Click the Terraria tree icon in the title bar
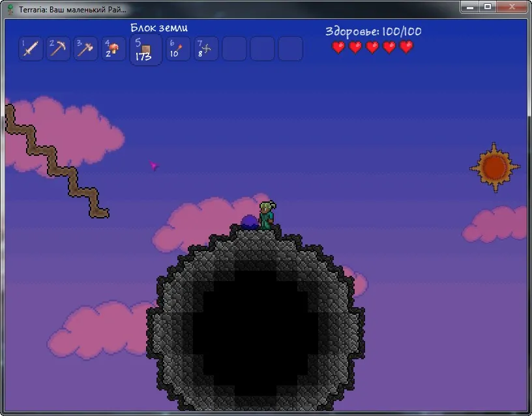 (10, 10)
